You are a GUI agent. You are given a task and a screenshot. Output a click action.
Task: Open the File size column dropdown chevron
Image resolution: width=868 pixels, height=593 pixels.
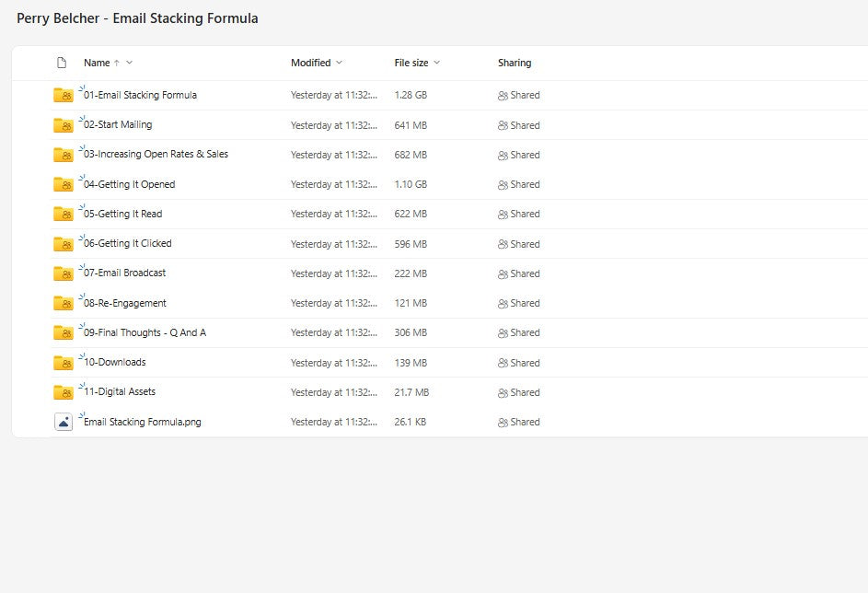437,63
